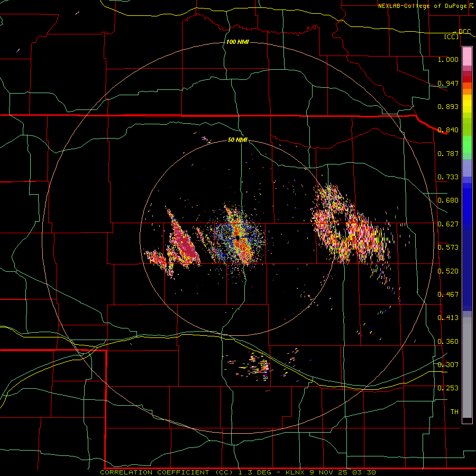Screen dimensions: 476x476
Task: Click the 50 NMI range ring label
Action: 237,140
